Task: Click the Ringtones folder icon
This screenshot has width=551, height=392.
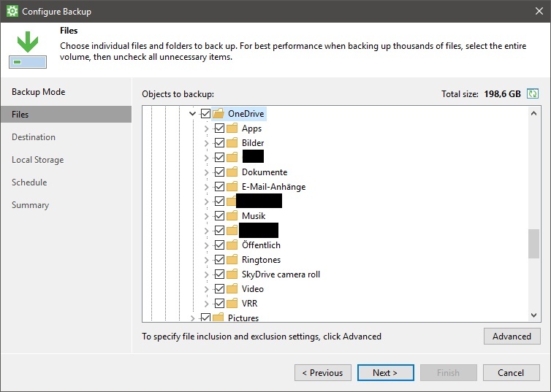Action: 232,260
